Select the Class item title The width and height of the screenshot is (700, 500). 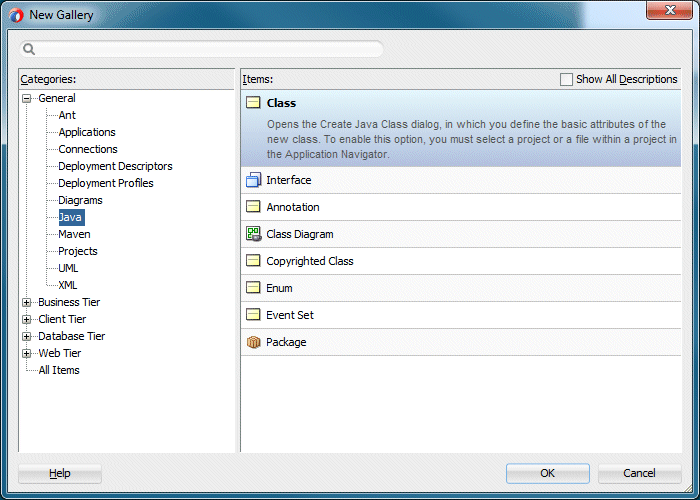(281, 103)
